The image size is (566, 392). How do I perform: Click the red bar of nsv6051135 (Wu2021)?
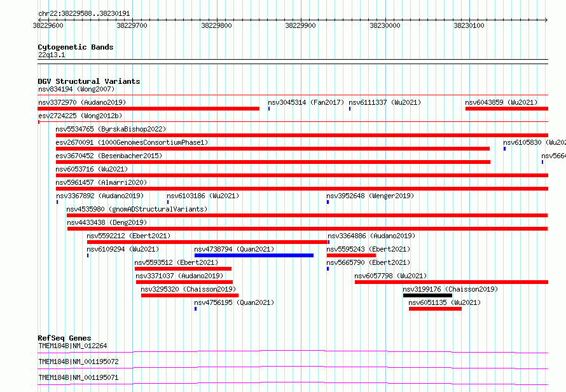point(436,309)
